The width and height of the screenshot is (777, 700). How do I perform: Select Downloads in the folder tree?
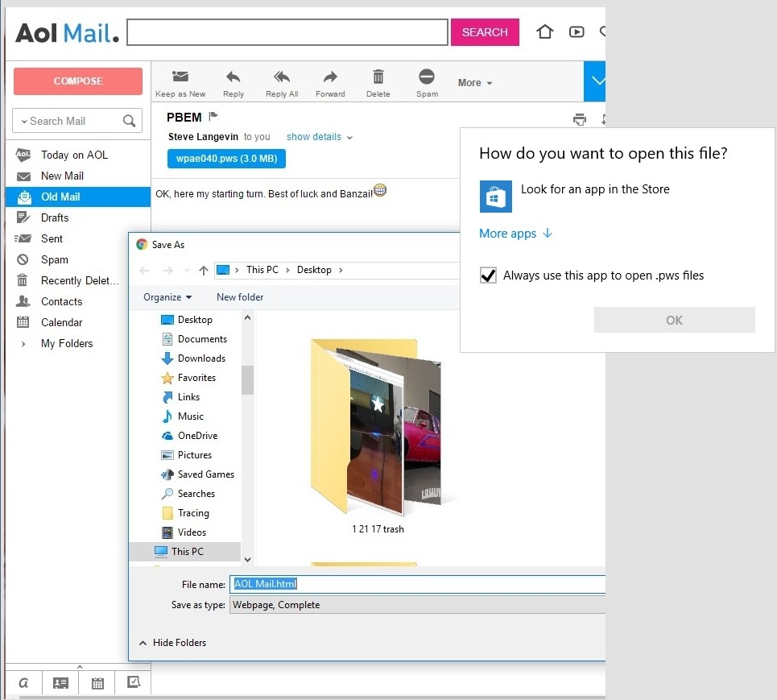point(201,358)
